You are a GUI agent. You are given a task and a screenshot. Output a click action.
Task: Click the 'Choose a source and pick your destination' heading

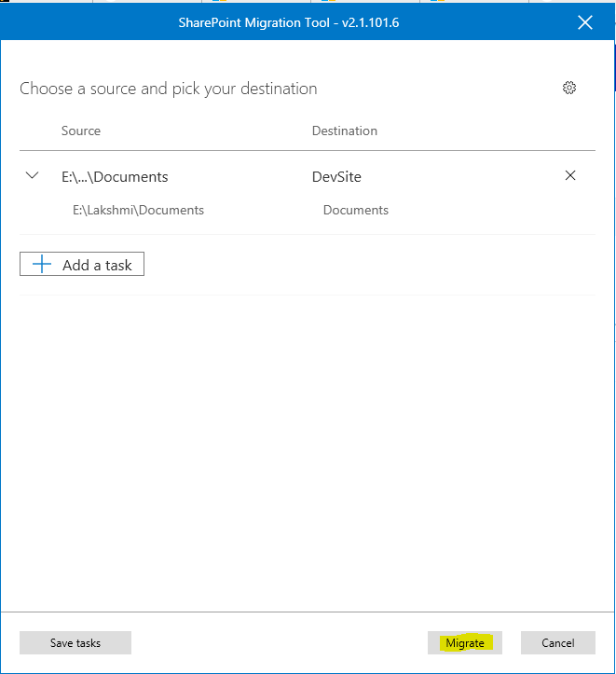[x=169, y=89]
